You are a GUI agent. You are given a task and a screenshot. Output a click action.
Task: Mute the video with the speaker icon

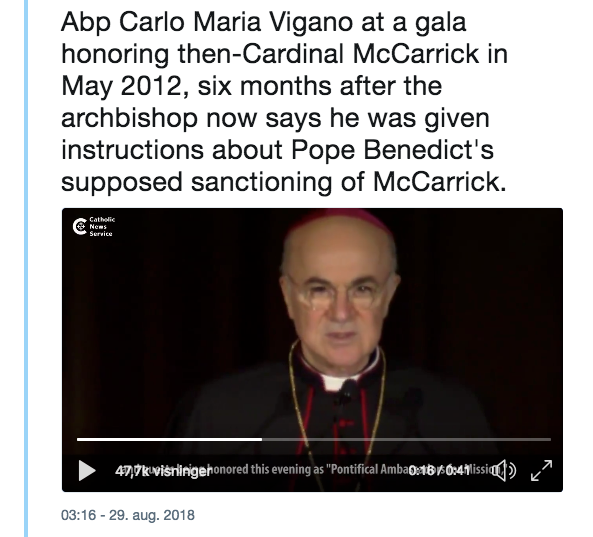click(505, 470)
